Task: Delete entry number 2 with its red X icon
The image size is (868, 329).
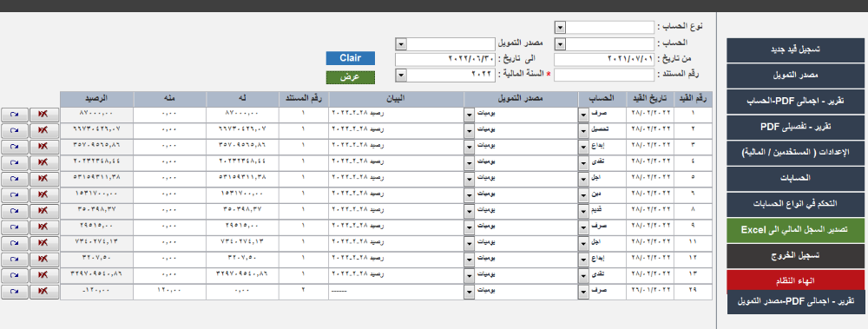Action: click(43, 131)
